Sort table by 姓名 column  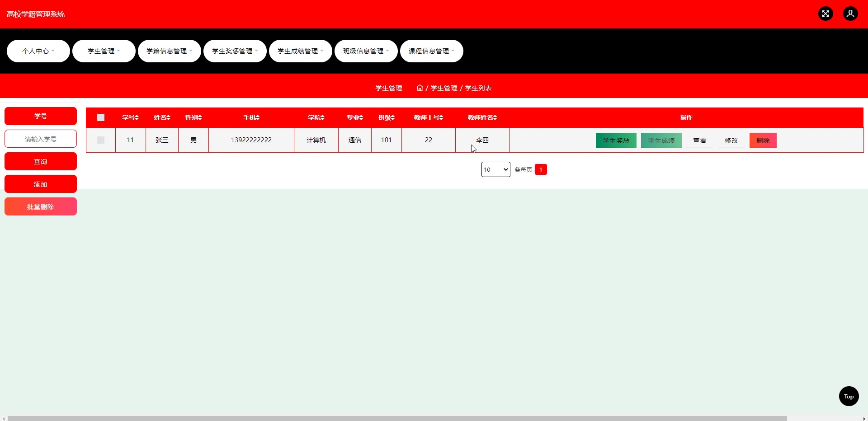point(162,117)
